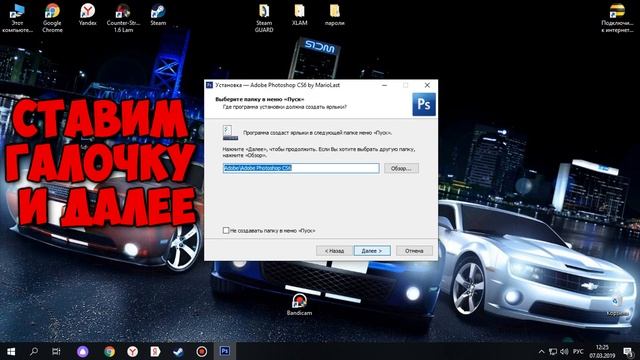Open Task View in the taskbar
640x360 pixels.
coord(56,351)
